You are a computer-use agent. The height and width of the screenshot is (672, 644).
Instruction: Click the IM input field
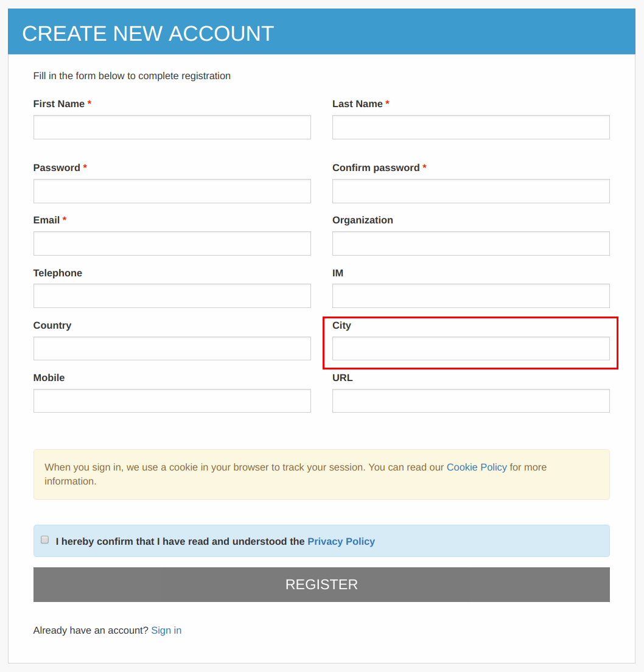471,296
